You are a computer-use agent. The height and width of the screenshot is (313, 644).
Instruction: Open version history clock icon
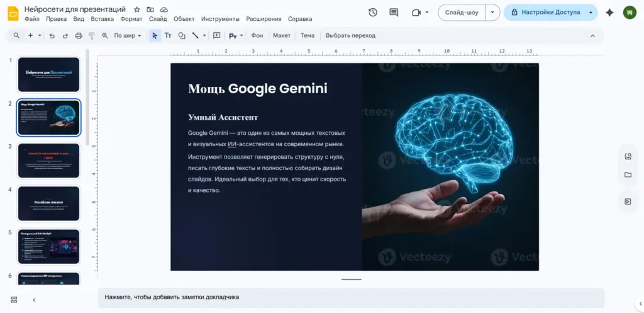coord(372,13)
